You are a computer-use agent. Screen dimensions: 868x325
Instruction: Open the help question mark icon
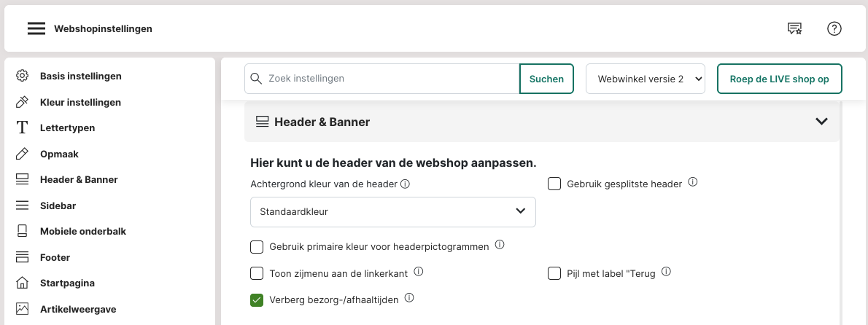coord(834,29)
